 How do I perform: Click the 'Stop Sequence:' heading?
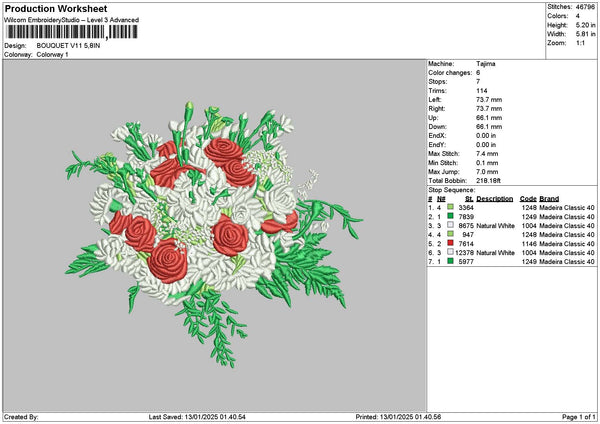[452, 190]
